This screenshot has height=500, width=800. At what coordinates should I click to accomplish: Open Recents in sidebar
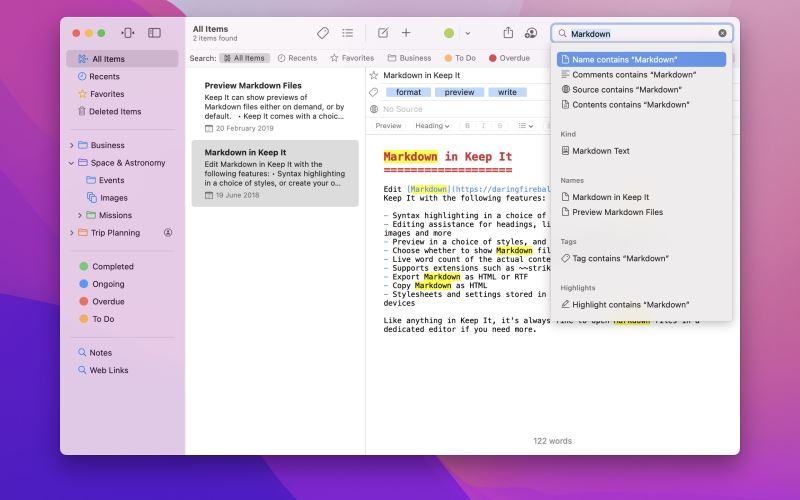click(x=122, y=77)
